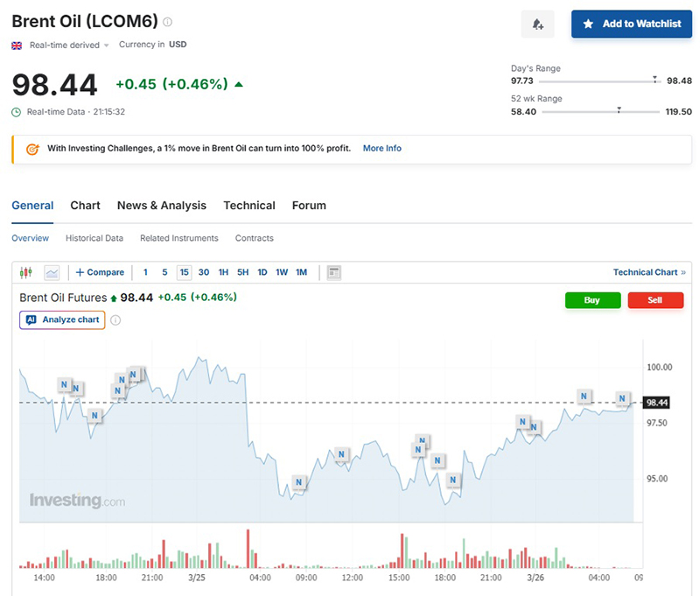Click the clock icon beside Real-time Data
Screen dimensions: 700x596
pos(17,112)
